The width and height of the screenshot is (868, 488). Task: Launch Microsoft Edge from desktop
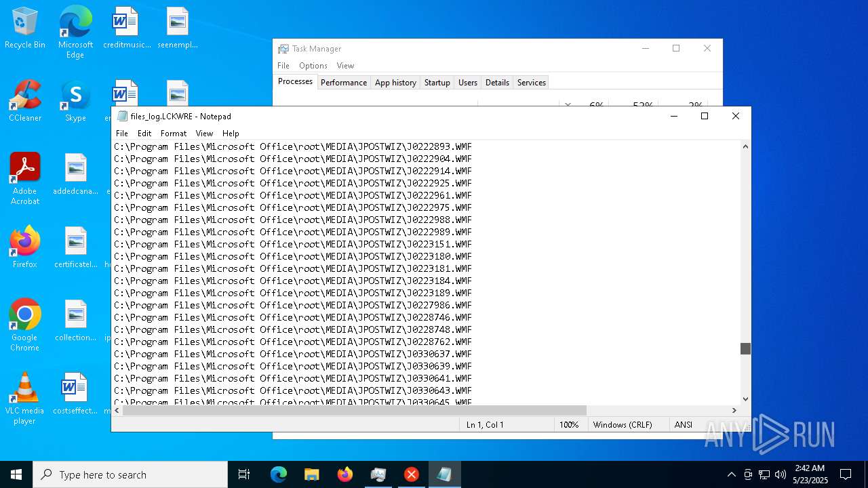[75, 33]
